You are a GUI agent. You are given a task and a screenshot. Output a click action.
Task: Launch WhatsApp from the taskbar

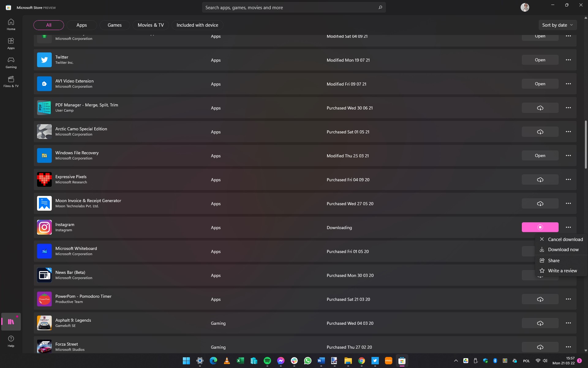pos(307,361)
